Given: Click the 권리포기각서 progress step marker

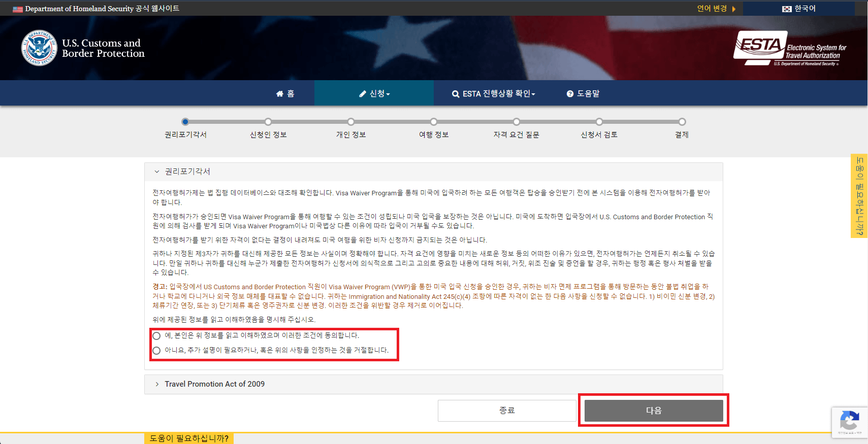Looking at the screenshot, I should coord(185,122).
